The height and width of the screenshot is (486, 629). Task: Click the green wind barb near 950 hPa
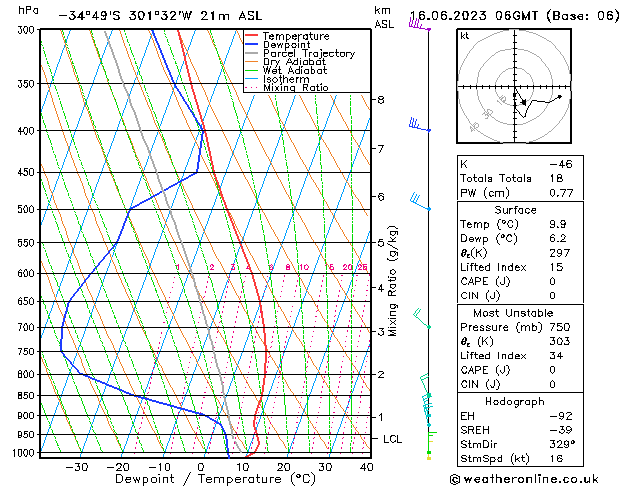pos(430,432)
